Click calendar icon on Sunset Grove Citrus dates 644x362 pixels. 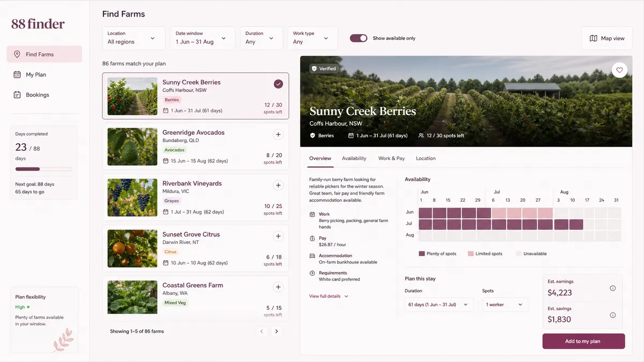tap(166, 263)
